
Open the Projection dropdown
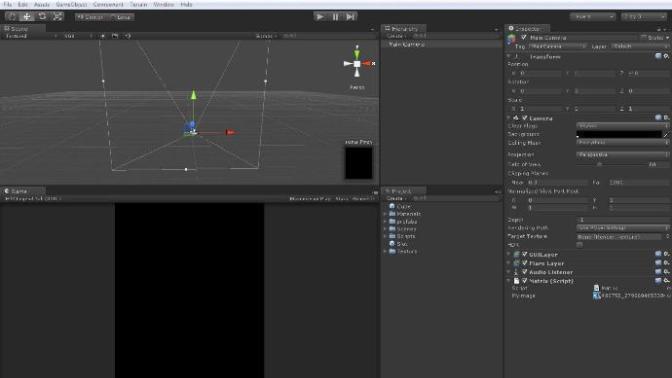(622, 154)
